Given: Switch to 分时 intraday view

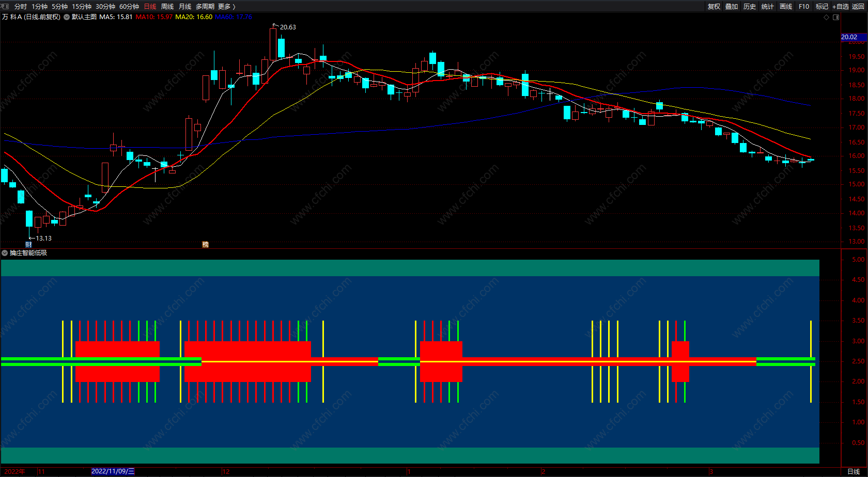Looking at the screenshot, I should point(21,6).
